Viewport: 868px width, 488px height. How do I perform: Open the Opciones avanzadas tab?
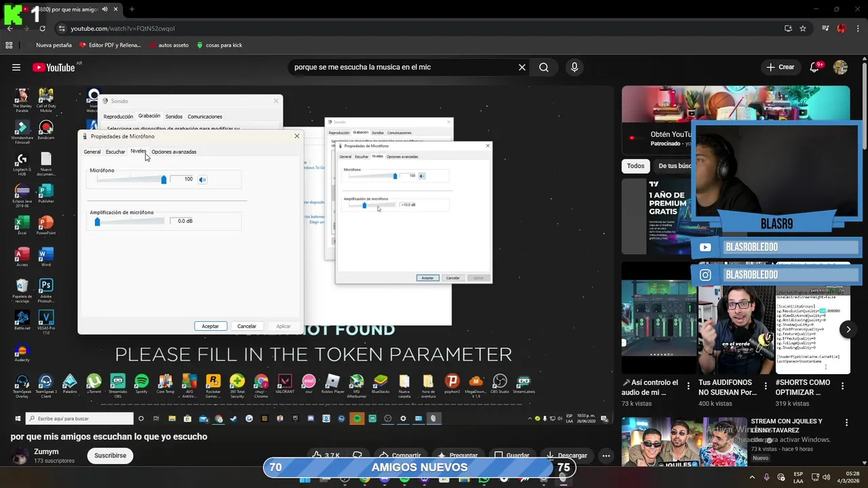174,152
